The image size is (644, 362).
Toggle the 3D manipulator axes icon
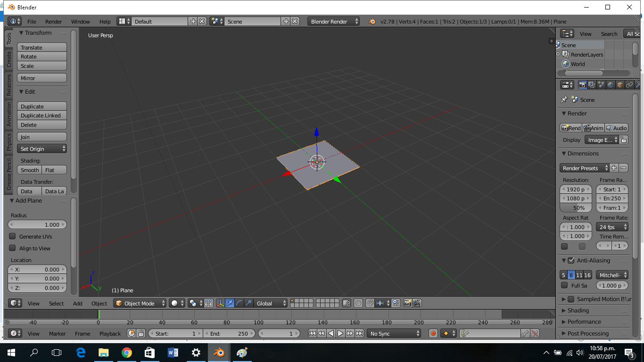coord(220,304)
